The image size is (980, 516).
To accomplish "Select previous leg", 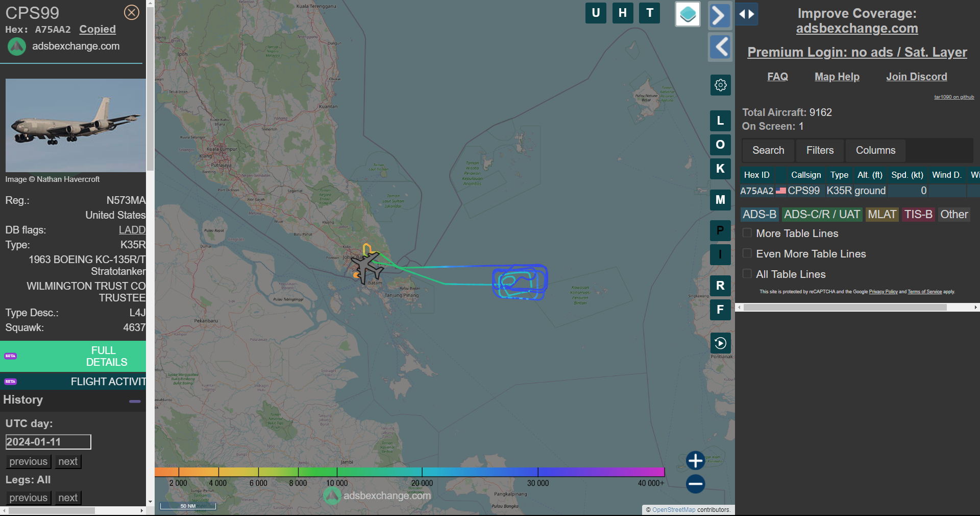I will pyautogui.click(x=28, y=498).
